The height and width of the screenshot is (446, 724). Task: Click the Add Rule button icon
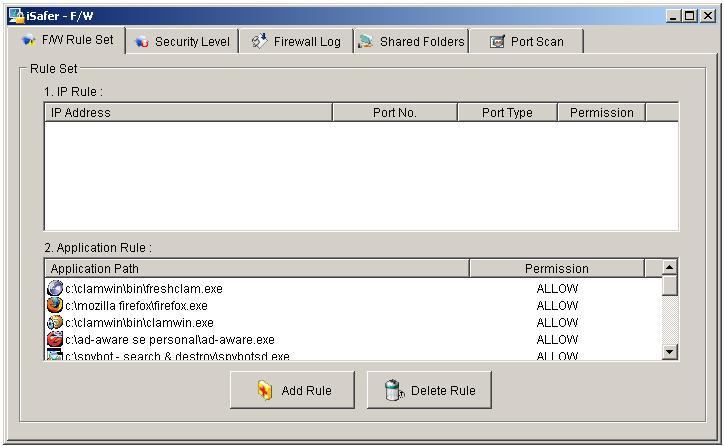265,391
